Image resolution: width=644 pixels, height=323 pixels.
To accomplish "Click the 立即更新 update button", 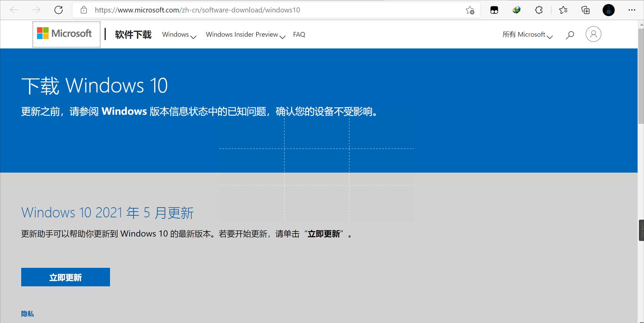I will pyautogui.click(x=65, y=277).
